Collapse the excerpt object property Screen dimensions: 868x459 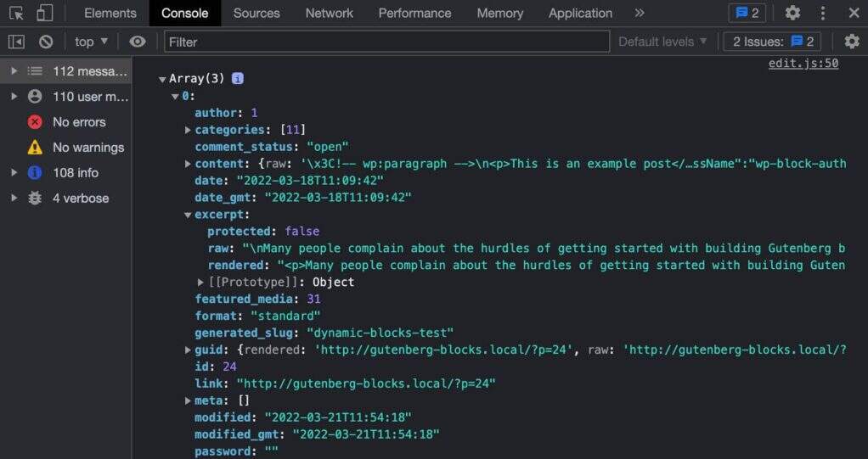pos(188,215)
